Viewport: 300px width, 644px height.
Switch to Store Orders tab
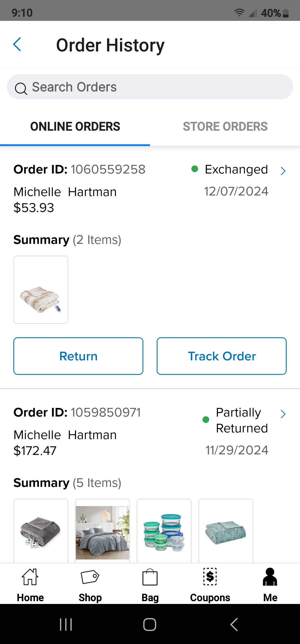point(225,127)
